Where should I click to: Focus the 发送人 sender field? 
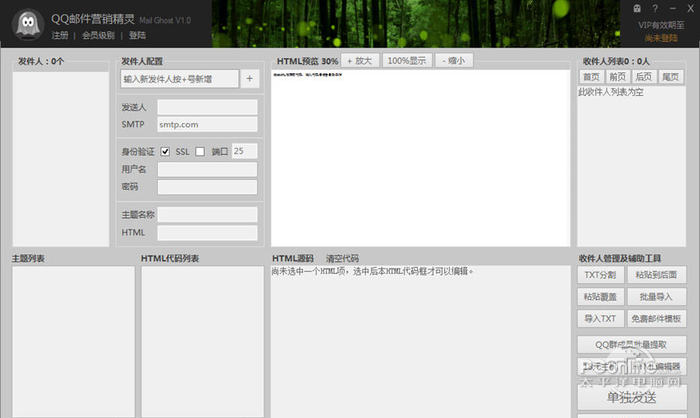[x=208, y=107]
